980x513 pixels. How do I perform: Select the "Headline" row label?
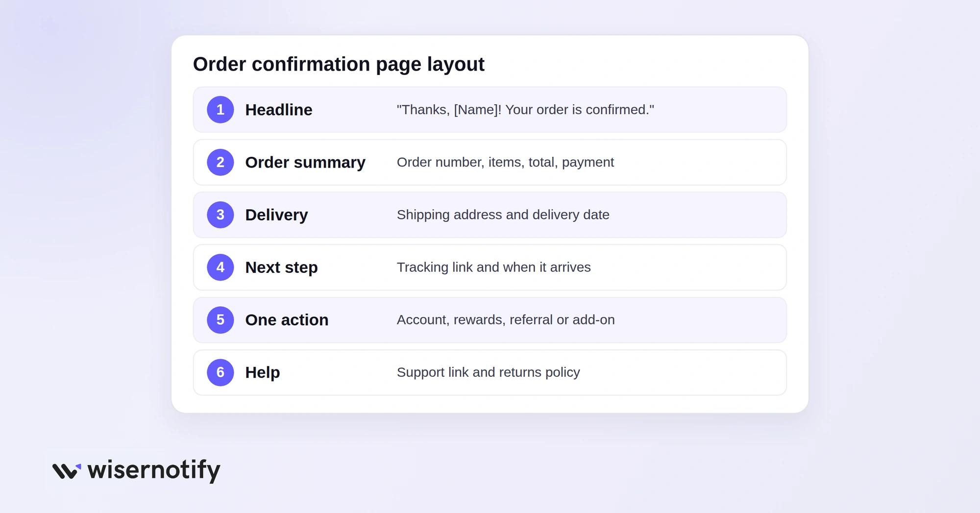pyautogui.click(x=279, y=110)
